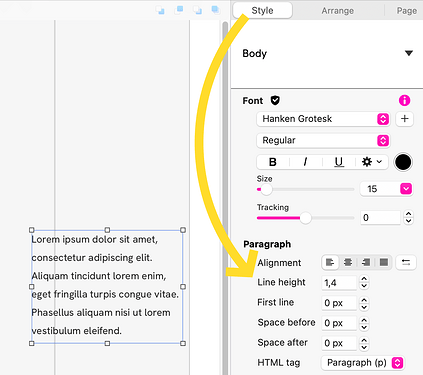Click the font shield icon
The image size is (423, 375).
tap(275, 100)
